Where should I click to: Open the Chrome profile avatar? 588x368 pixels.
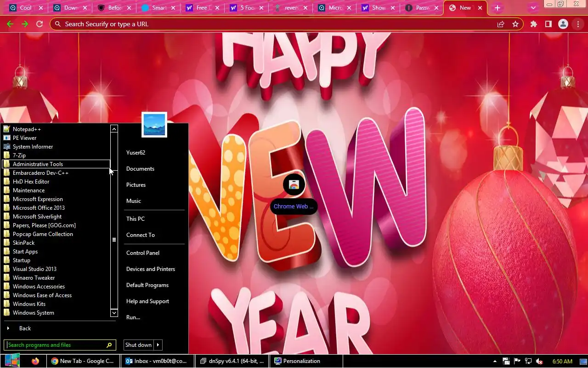563,24
